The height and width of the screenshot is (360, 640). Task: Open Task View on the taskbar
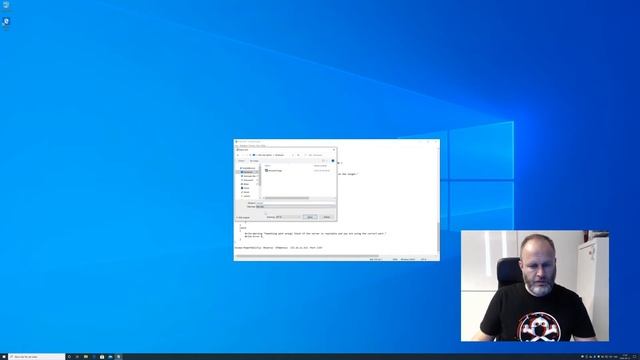(77, 357)
